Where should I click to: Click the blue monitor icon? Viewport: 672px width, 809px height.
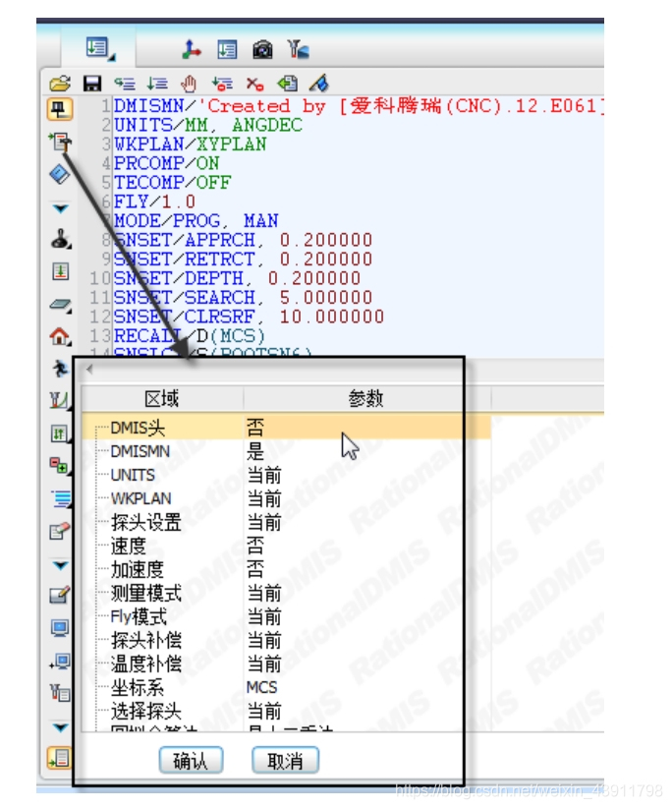tap(60, 628)
